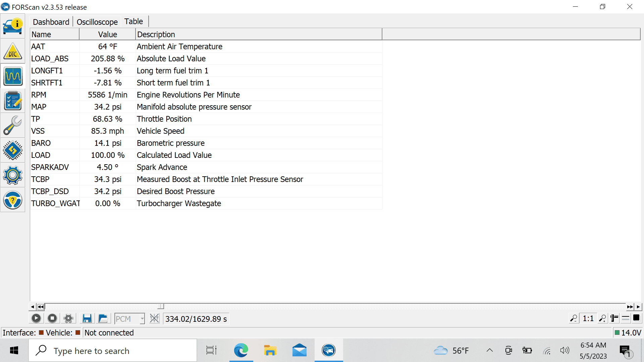The image size is (644, 362).
Task: Step timeline back with left arrow
Action: [x=32, y=307]
